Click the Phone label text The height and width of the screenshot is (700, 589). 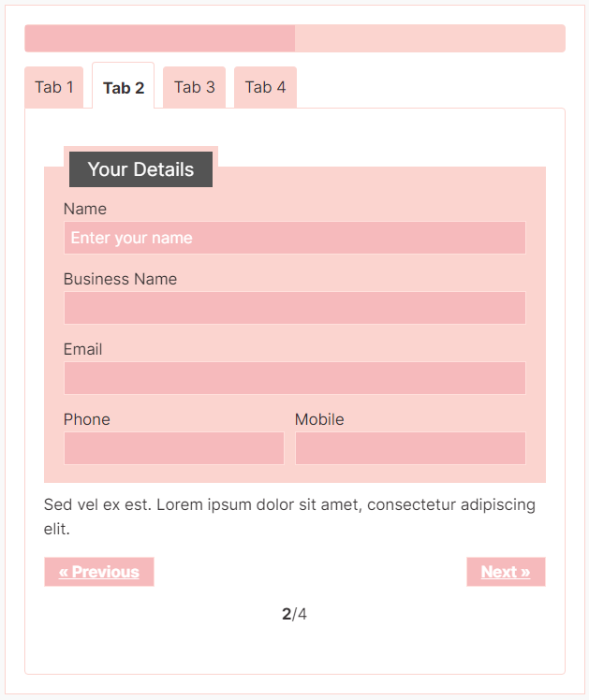[x=87, y=419]
